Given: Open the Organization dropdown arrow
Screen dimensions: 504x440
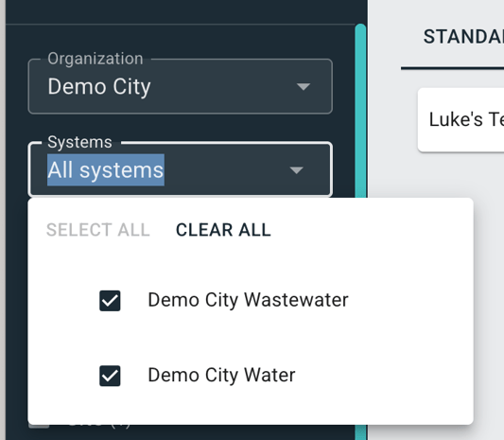Looking at the screenshot, I should tap(304, 86).
